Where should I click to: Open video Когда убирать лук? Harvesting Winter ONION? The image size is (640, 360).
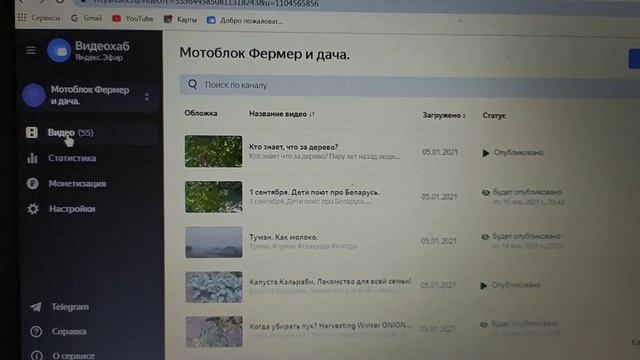(x=330, y=326)
